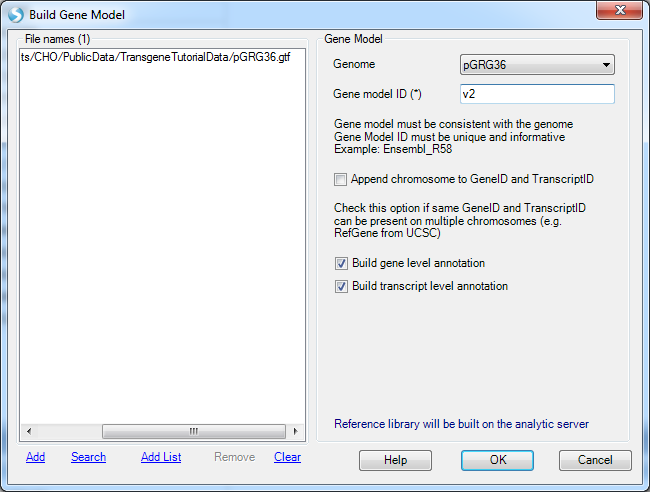Click the Search link
The image size is (650, 492).
88,457
